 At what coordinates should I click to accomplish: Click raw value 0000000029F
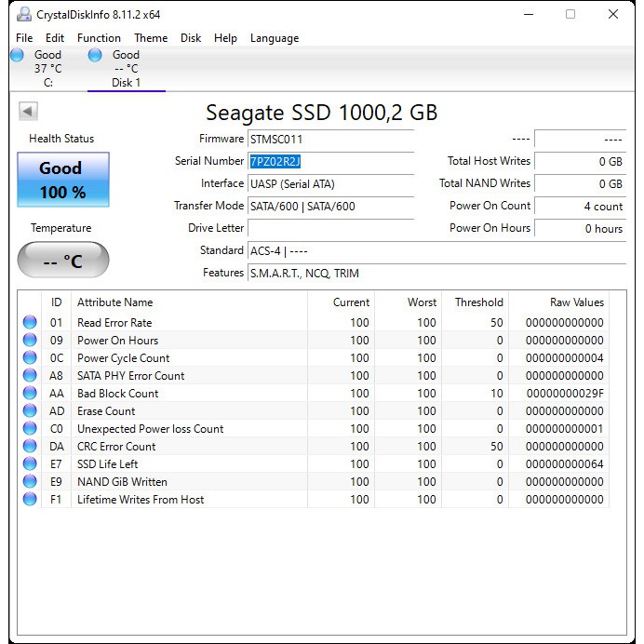coord(565,394)
